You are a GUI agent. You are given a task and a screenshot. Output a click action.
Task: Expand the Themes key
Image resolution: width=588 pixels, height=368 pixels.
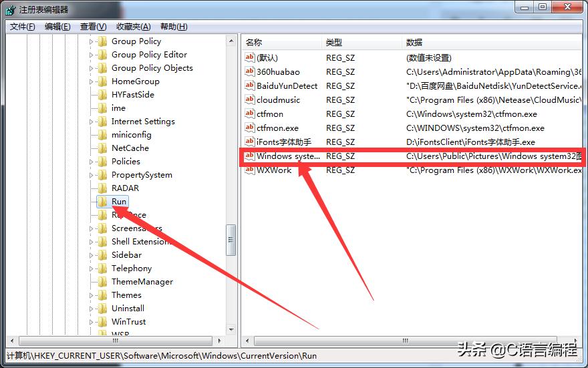coord(91,296)
